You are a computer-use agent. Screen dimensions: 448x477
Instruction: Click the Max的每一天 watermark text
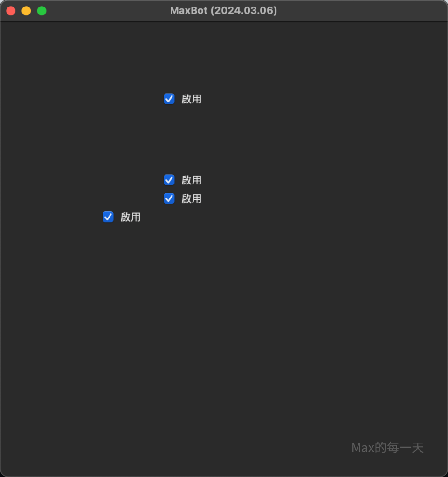coord(387,448)
